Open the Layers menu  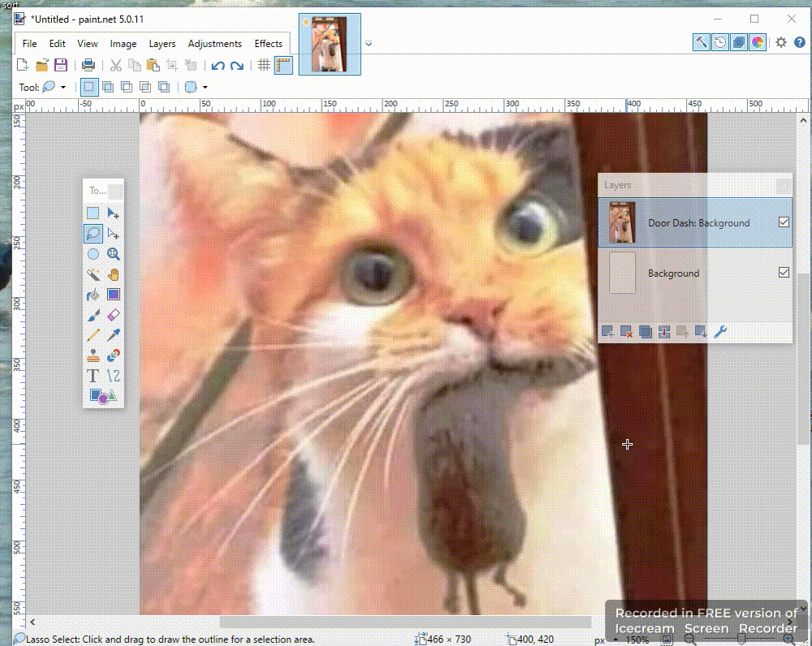pyautogui.click(x=162, y=44)
